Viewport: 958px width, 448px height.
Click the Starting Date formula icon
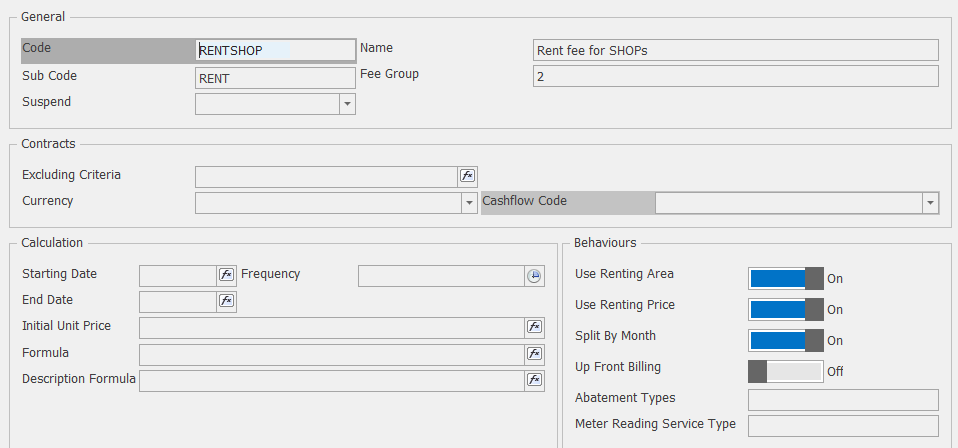226,275
